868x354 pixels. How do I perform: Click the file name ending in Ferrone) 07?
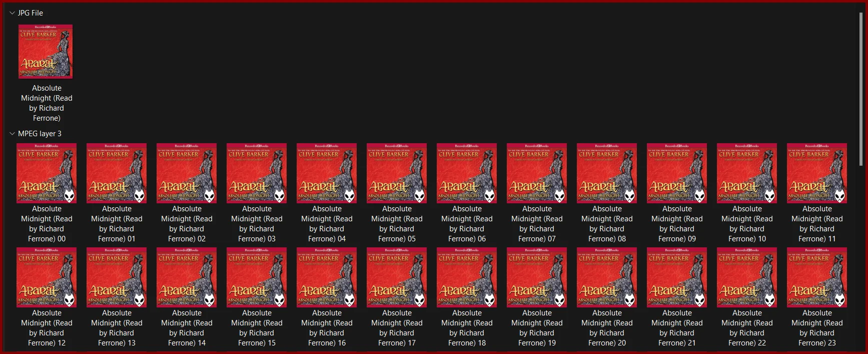point(537,224)
